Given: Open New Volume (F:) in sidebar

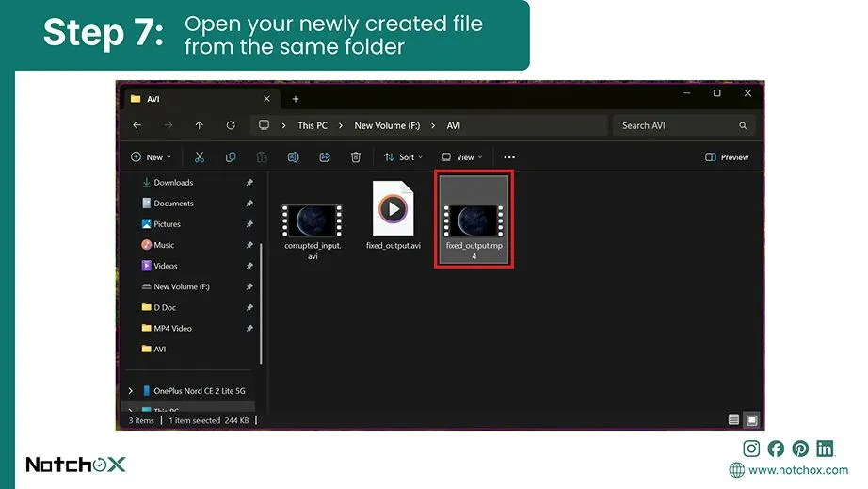Looking at the screenshot, I should pos(175,286).
